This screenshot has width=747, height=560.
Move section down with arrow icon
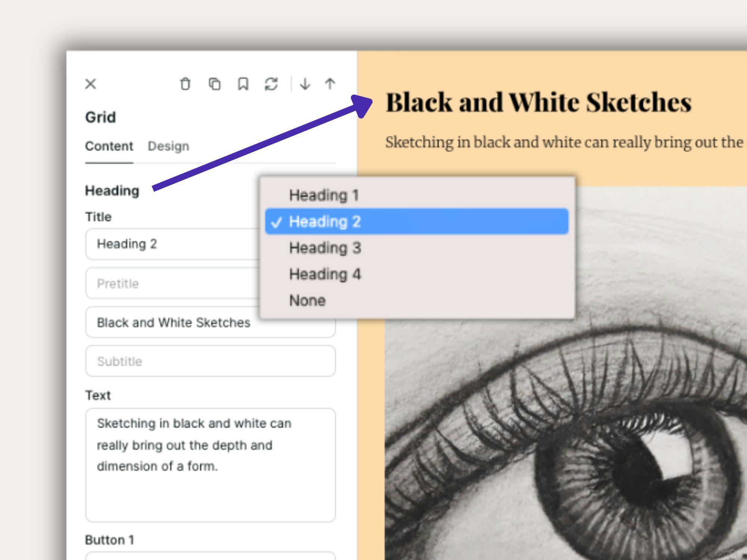[x=305, y=84]
